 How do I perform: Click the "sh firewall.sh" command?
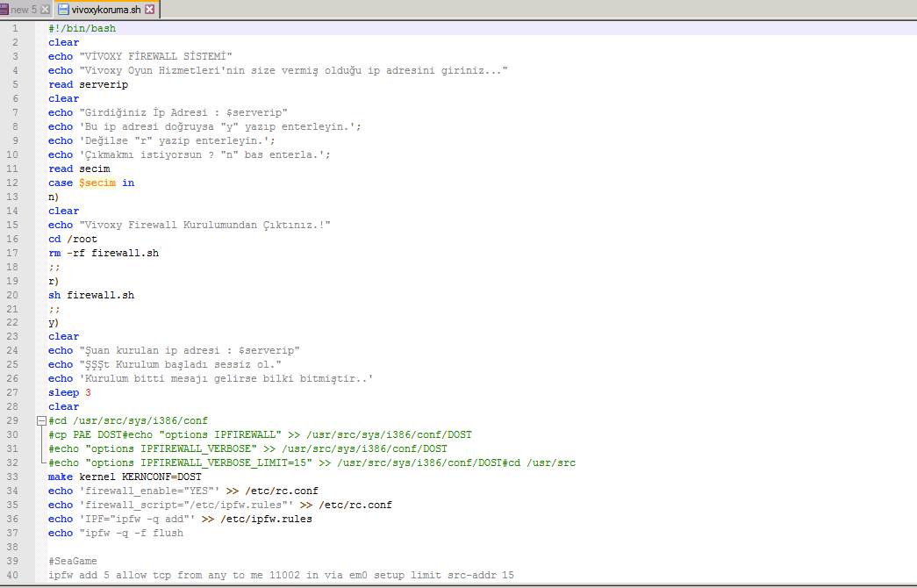(x=91, y=296)
